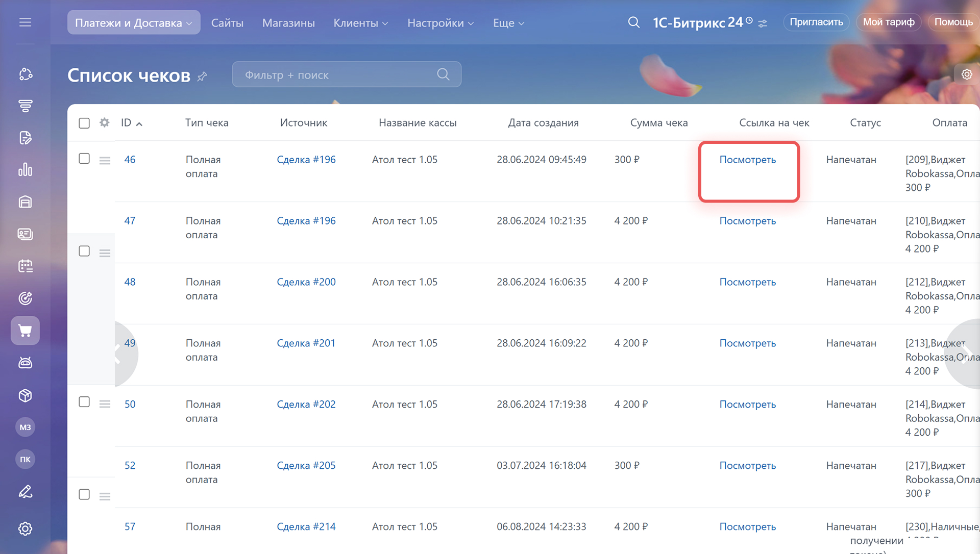Viewport: 980px width, 554px height.
Task: Open the Магазины menu item
Action: click(288, 23)
